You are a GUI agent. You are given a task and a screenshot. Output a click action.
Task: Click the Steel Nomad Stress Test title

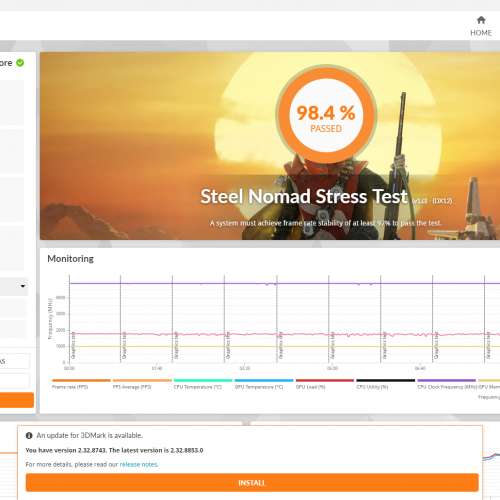point(304,196)
